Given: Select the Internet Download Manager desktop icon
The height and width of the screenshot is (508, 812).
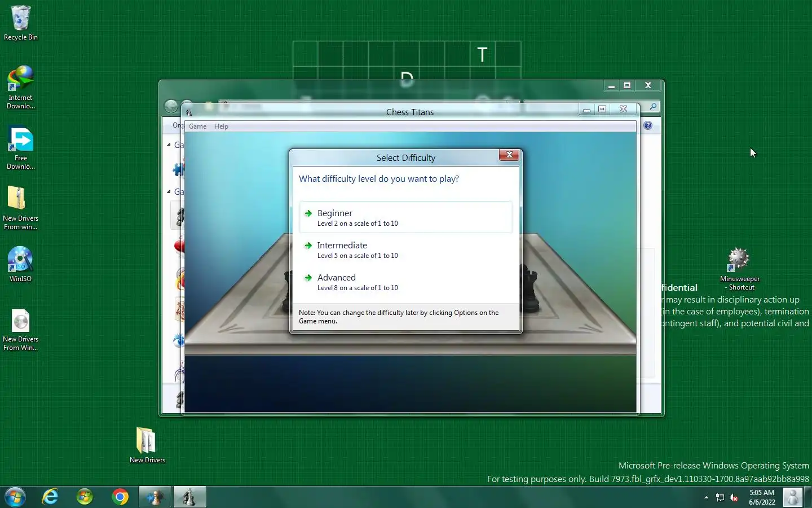Looking at the screenshot, I should point(21,87).
